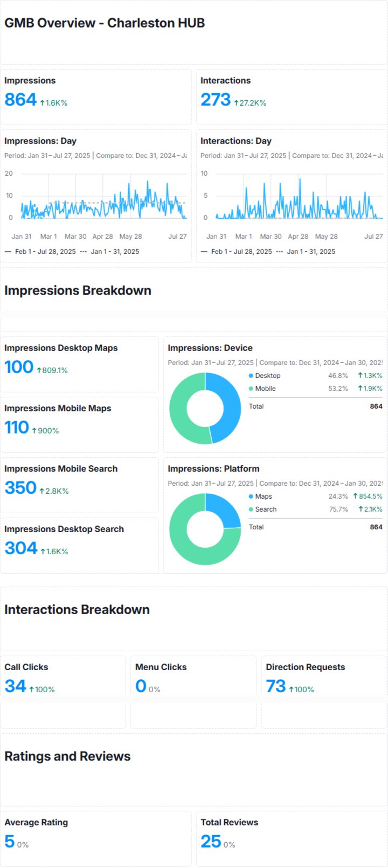Click the Menu Clicks card title

pos(161,667)
